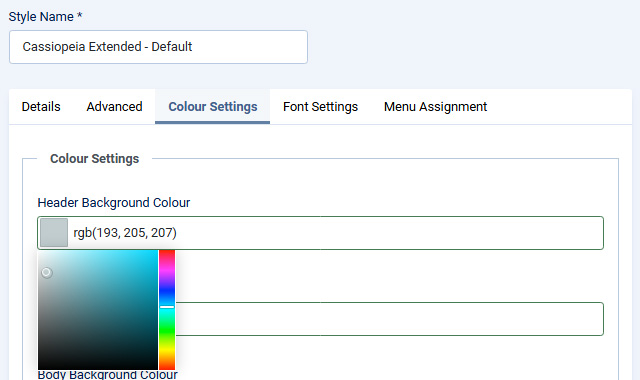Open the Details tab
This screenshot has width=640, height=380.
tap(41, 107)
